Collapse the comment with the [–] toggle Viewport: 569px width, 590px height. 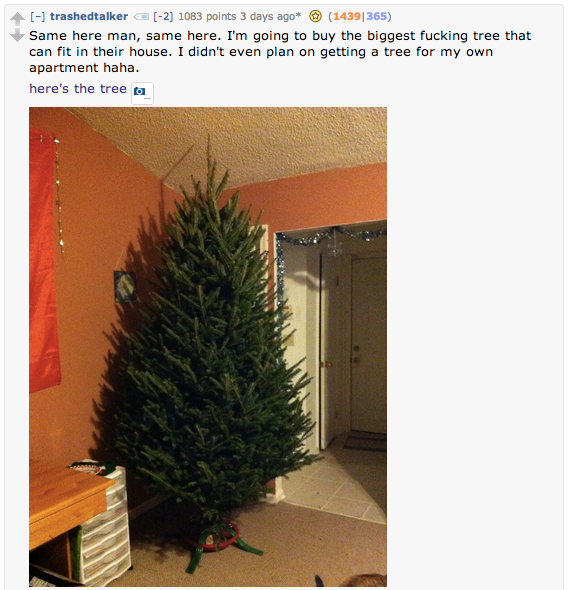click(38, 16)
